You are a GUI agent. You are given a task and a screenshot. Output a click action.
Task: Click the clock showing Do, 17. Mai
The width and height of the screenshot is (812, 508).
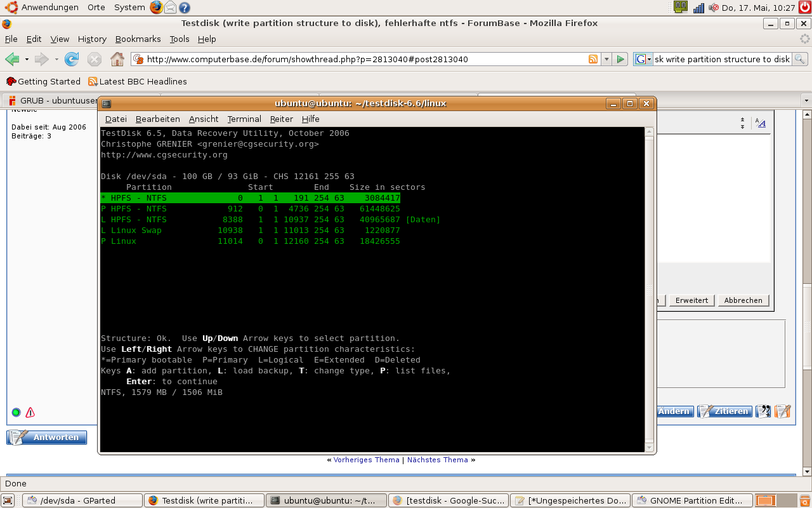pos(758,8)
